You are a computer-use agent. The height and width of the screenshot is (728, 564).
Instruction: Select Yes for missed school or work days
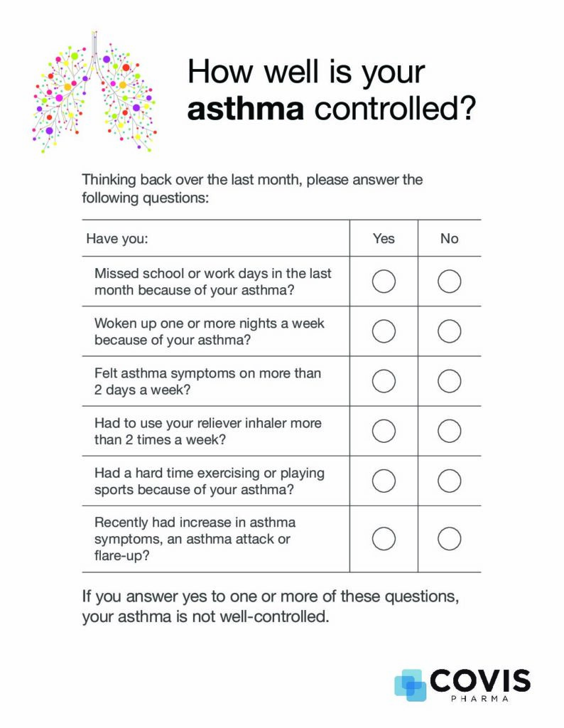tap(384, 282)
